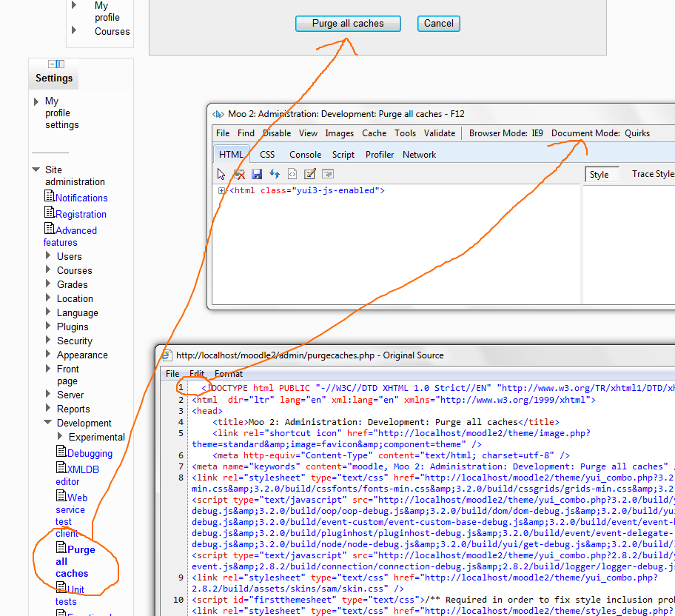This screenshot has height=616, width=675.
Task: Click the page icon beside XMLDB editor
Action: pos(61,467)
